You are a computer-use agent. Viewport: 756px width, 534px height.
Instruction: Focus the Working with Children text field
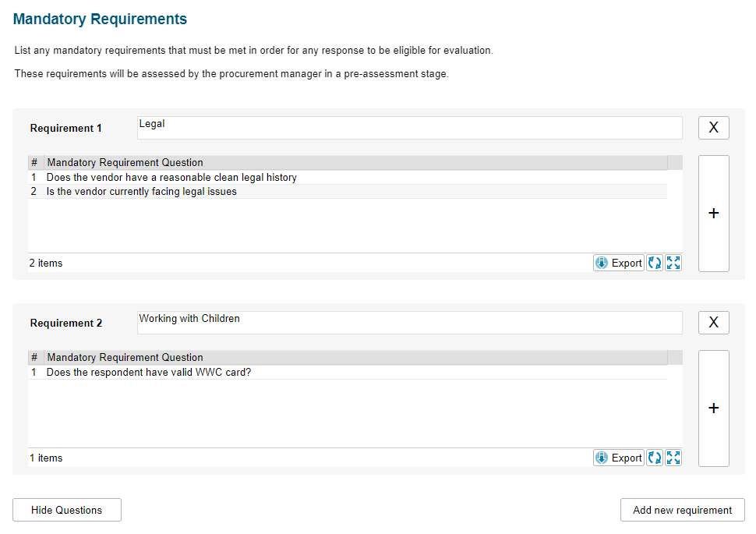[410, 323]
